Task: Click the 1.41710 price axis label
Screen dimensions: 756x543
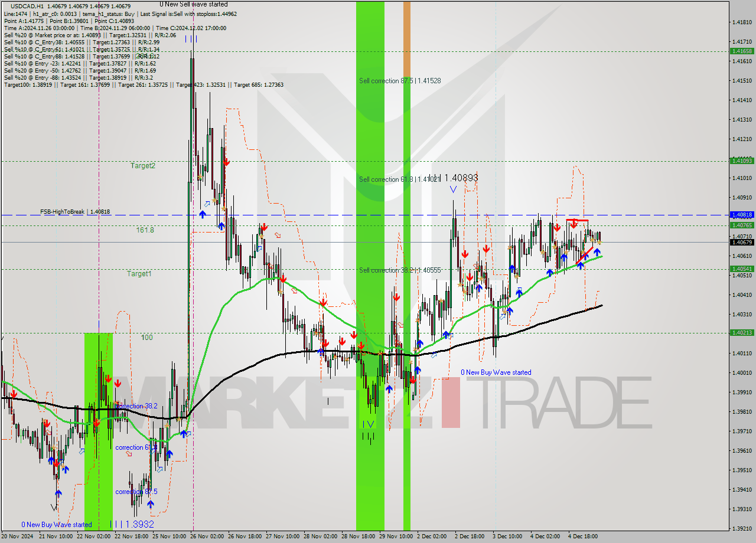Action: (x=742, y=42)
